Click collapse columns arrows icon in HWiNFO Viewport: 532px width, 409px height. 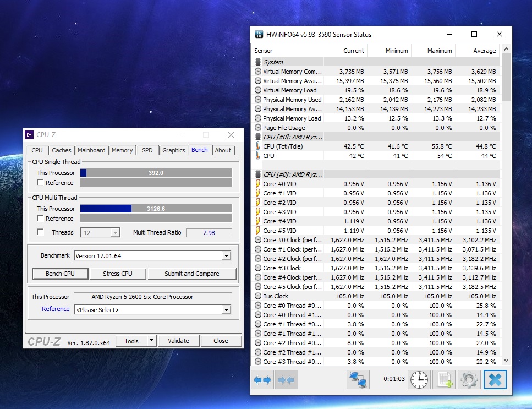coord(287,379)
